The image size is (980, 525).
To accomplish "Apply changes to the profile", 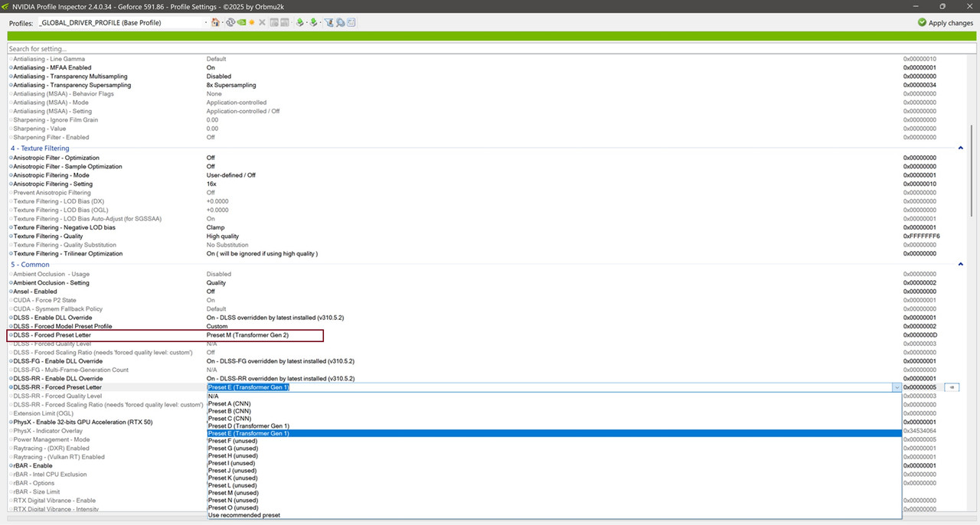I will pyautogui.click(x=946, y=22).
